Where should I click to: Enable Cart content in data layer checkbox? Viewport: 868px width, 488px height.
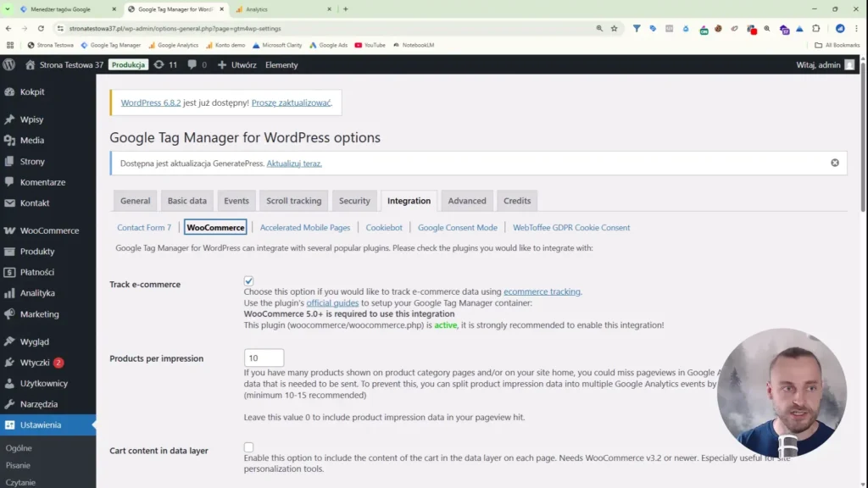(x=248, y=447)
